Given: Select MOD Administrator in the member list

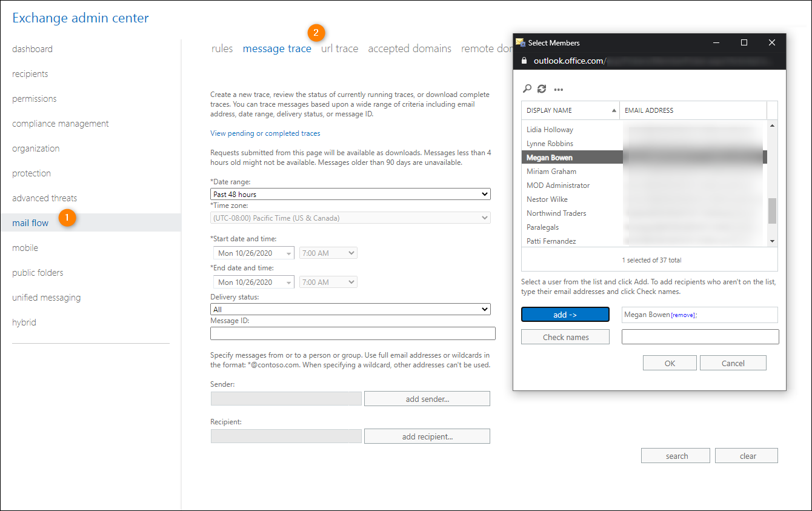Looking at the screenshot, I should (x=558, y=185).
